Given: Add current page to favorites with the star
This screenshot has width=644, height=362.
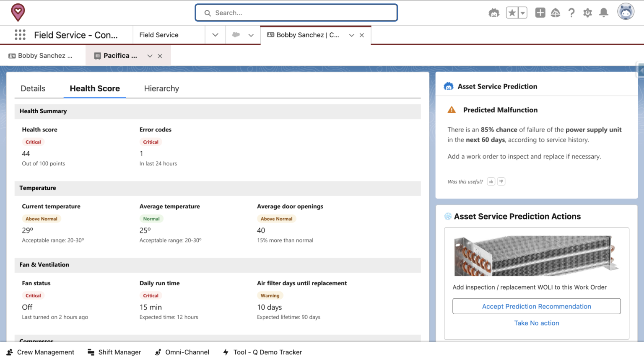Looking at the screenshot, I should pyautogui.click(x=512, y=13).
